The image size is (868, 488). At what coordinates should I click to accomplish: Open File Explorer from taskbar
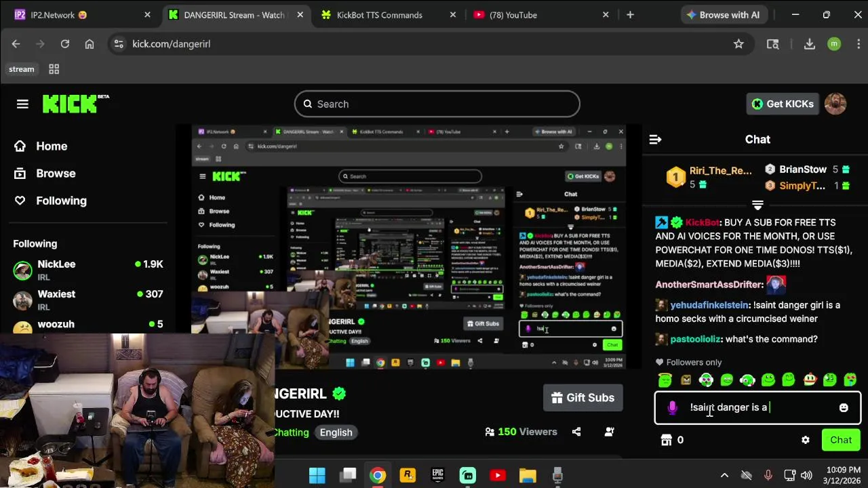click(528, 475)
